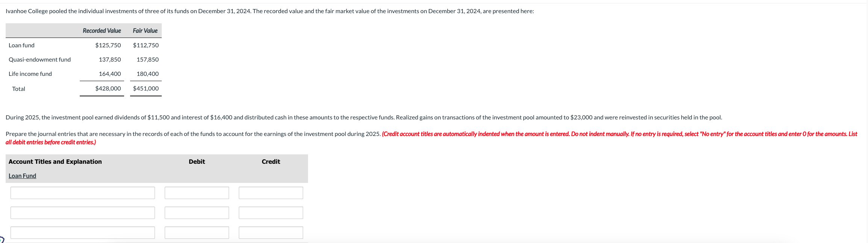Open the third row account title dropdown
The height and width of the screenshot is (243, 868).
(82, 232)
